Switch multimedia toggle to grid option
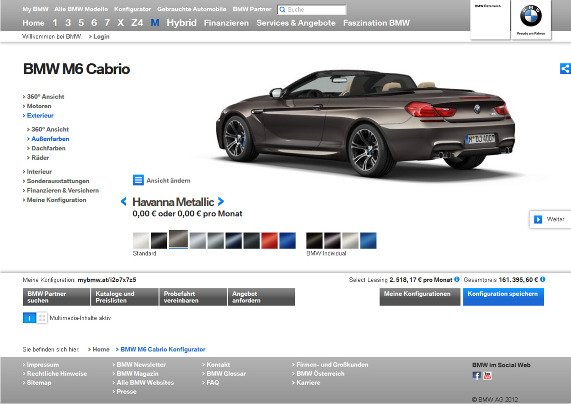The image size is (571, 404). tap(42, 318)
